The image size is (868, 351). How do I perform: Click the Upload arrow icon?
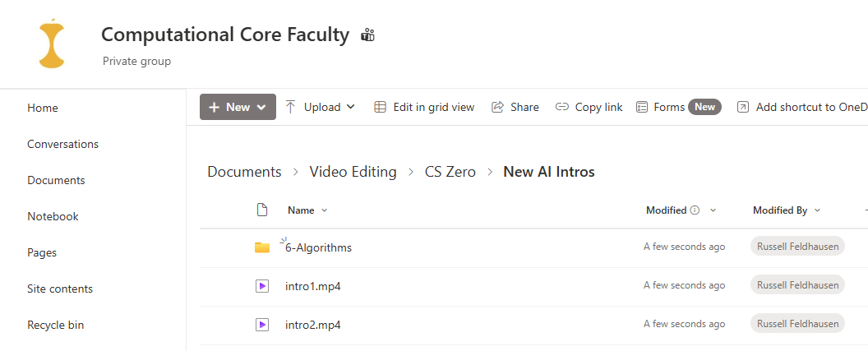[x=291, y=107]
